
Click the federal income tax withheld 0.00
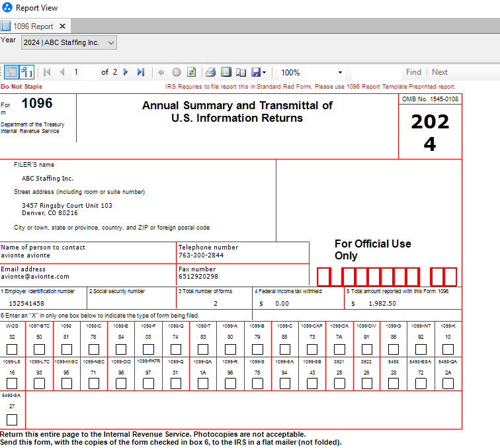[x=282, y=304]
